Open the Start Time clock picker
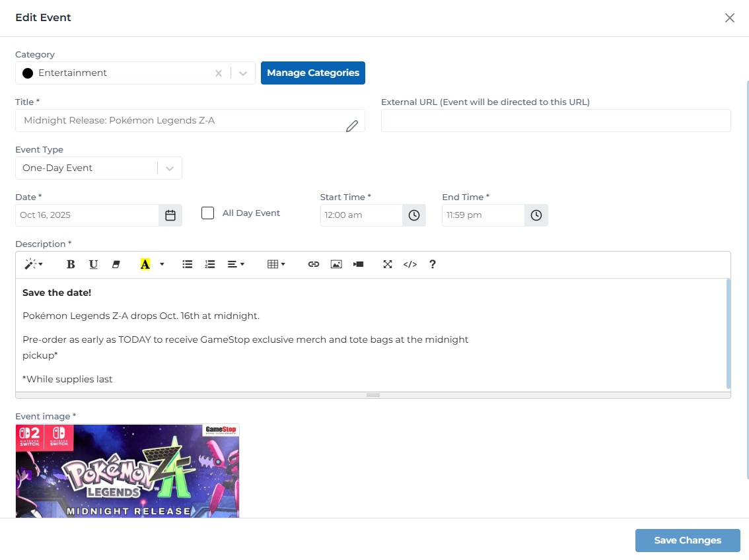Screen dimensions: 749x560 [x=413, y=215]
